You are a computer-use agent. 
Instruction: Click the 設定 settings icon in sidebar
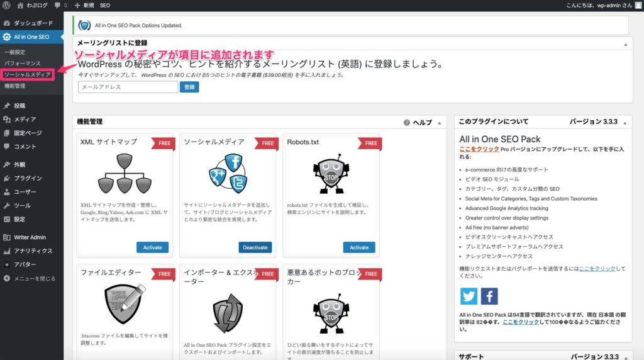click(6, 219)
